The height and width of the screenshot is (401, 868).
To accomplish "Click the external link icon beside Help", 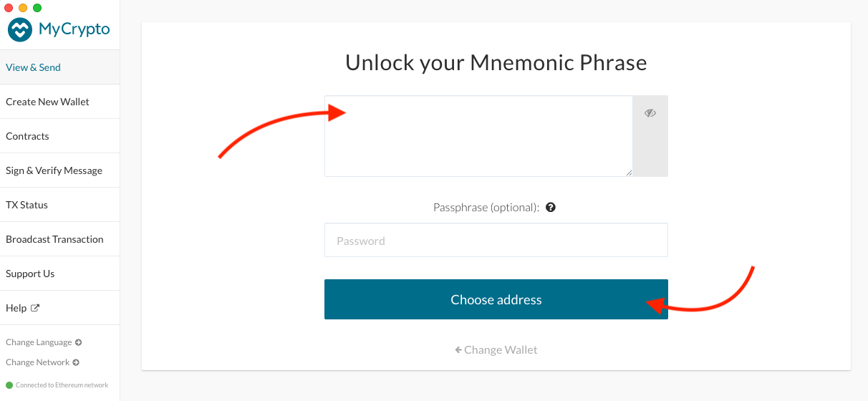I will click(x=35, y=308).
